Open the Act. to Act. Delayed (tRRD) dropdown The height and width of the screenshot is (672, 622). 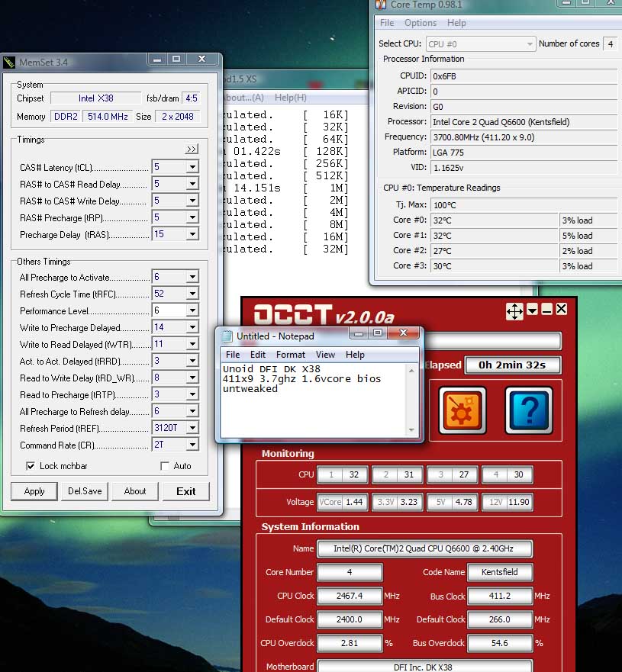pyautogui.click(x=192, y=361)
